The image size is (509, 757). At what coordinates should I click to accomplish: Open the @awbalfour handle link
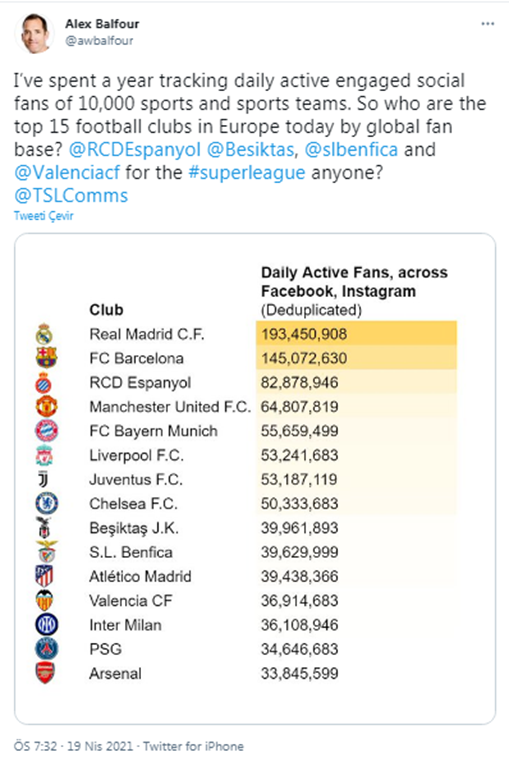pyautogui.click(x=99, y=41)
